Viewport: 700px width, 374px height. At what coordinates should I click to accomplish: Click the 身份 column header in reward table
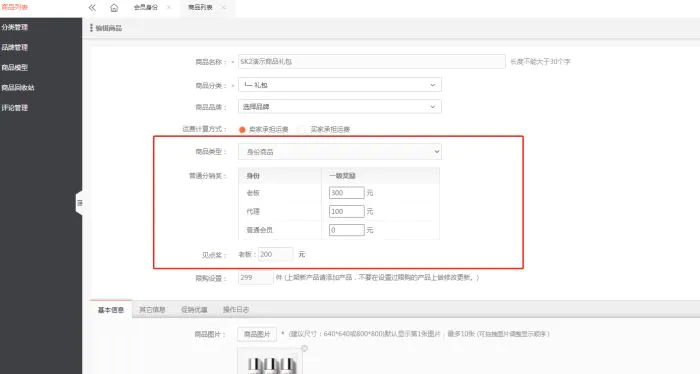click(253, 176)
